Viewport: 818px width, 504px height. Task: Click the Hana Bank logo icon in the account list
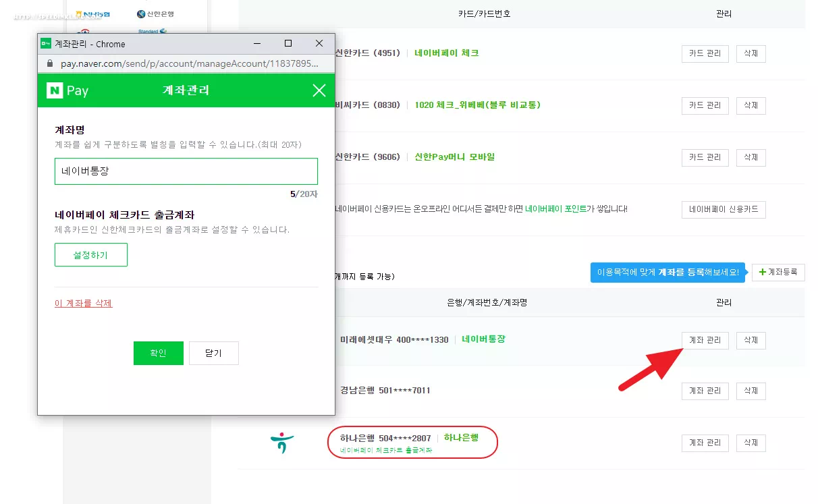[282, 443]
